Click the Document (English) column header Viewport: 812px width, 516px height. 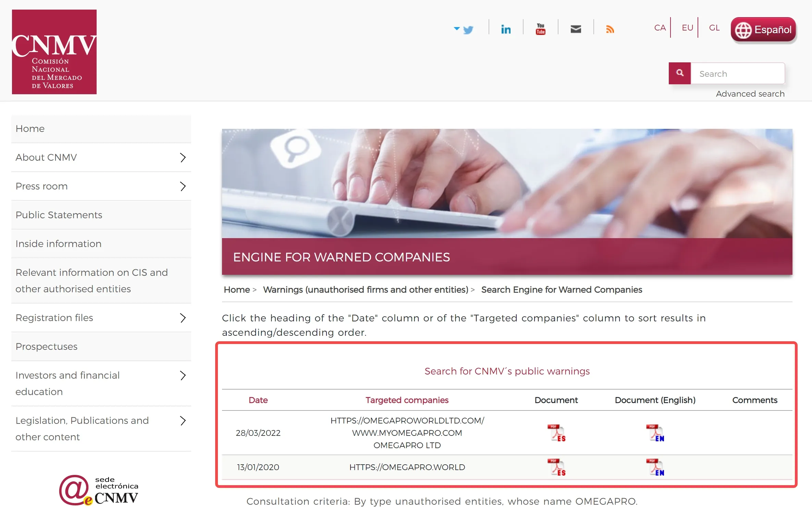click(x=655, y=400)
